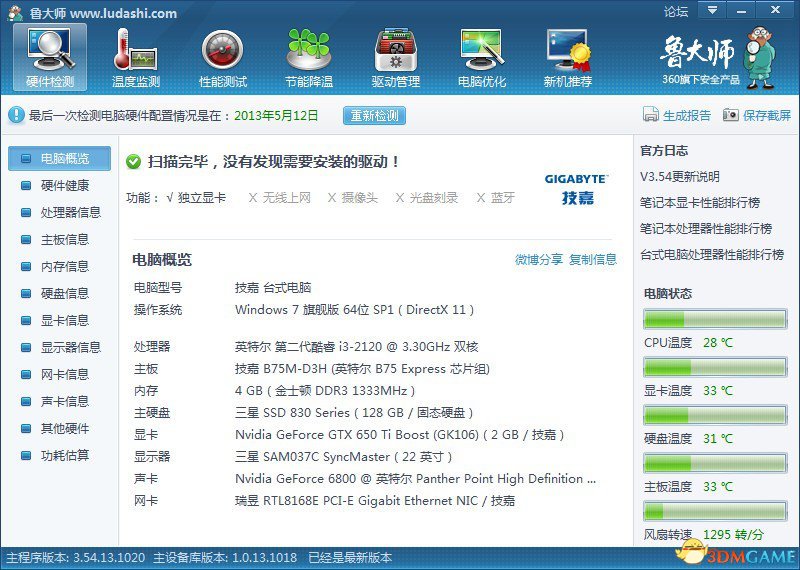Click the 显卡温度 progress bar
Image resolution: width=800 pixels, height=570 pixels.
click(x=715, y=367)
